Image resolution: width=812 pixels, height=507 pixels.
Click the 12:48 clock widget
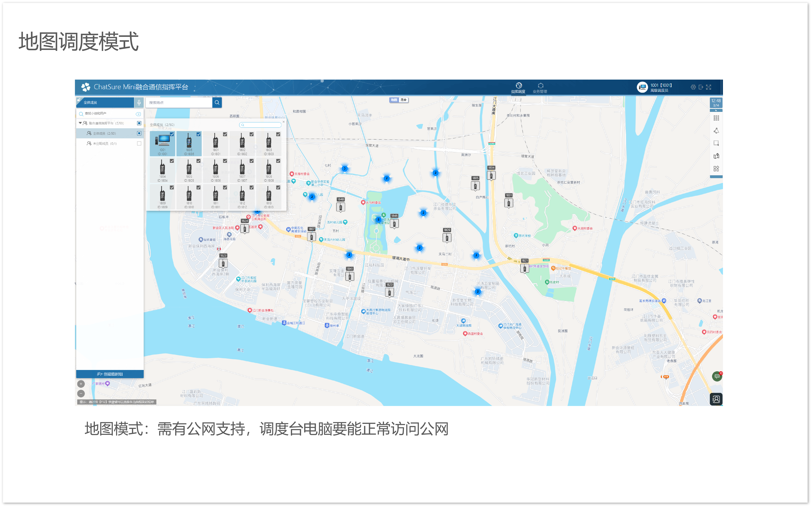pyautogui.click(x=716, y=103)
